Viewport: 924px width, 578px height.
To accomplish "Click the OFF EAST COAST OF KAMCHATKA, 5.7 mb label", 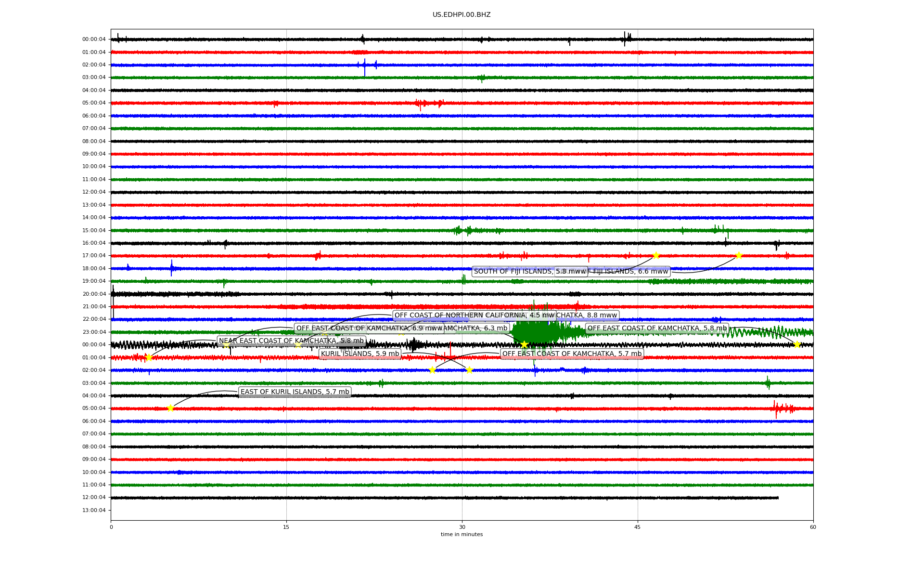I will [572, 354].
